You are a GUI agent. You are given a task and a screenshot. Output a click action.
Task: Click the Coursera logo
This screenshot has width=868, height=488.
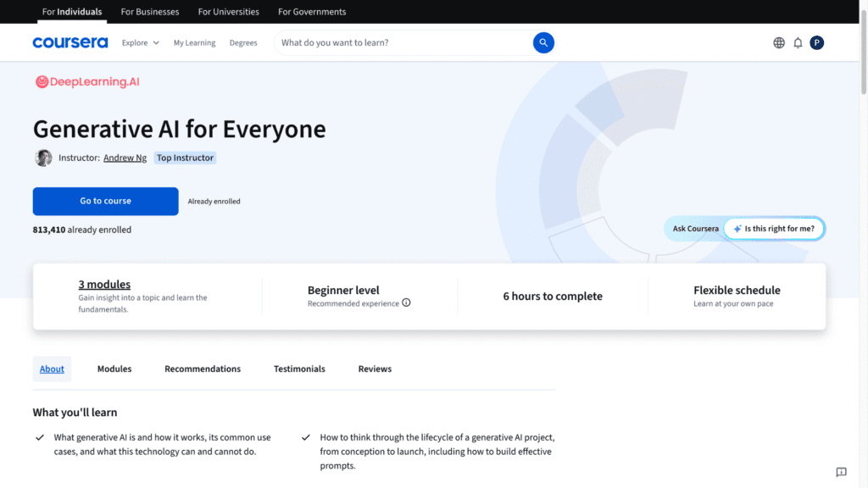click(70, 42)
